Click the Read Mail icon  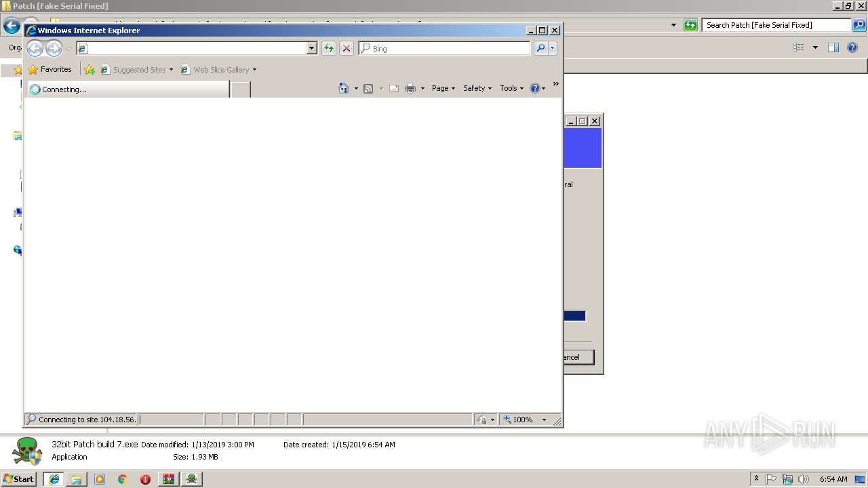(394, 88)
